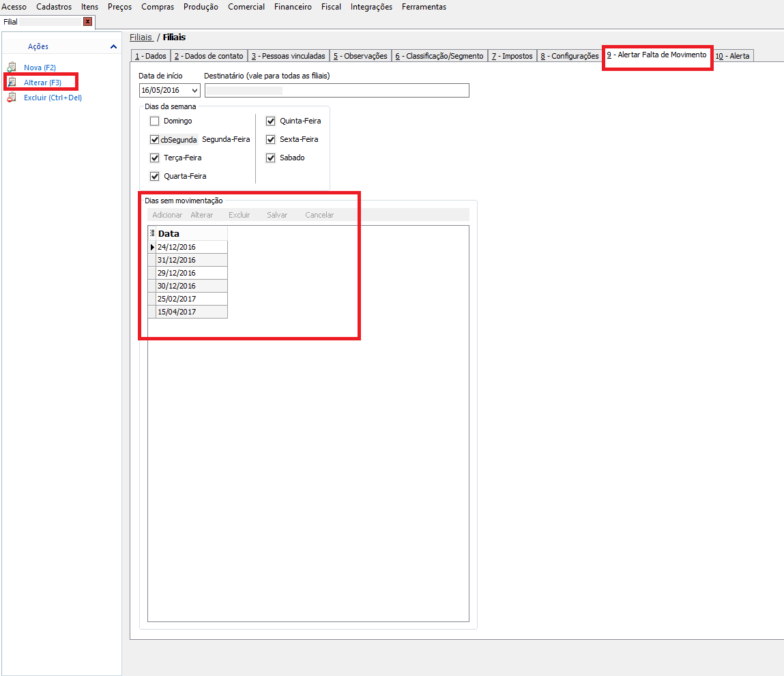Click the Excluir (Ctrl+Del) link

point(53,98)
